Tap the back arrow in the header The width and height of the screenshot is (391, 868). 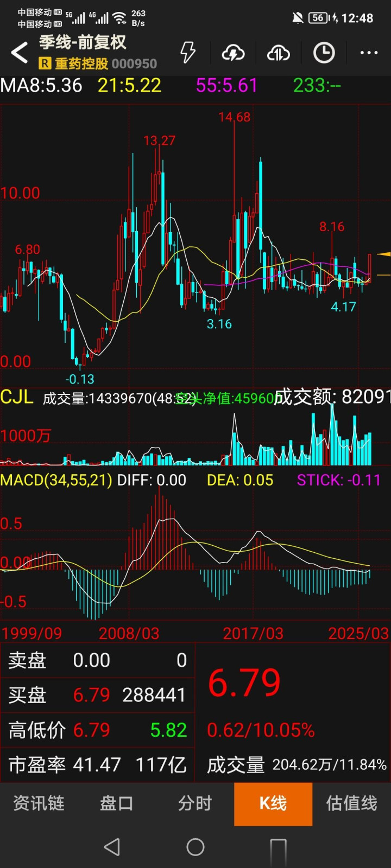click(20, 53)
